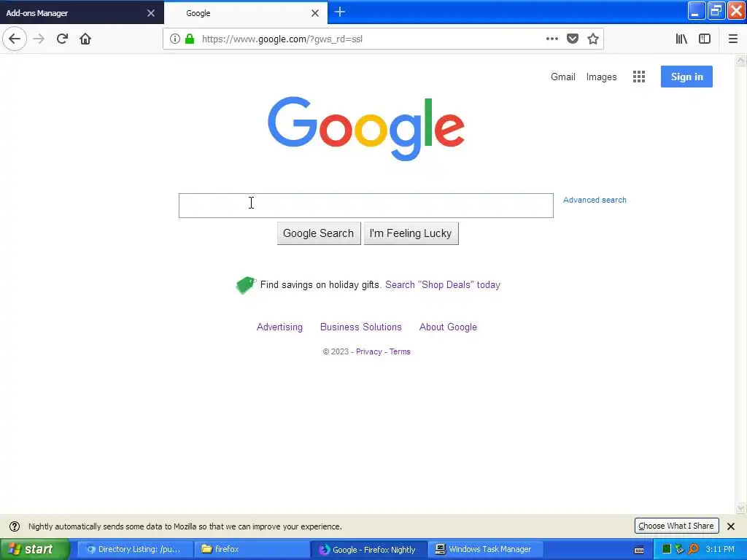Click the Choose What I Share button

point(676,526)
